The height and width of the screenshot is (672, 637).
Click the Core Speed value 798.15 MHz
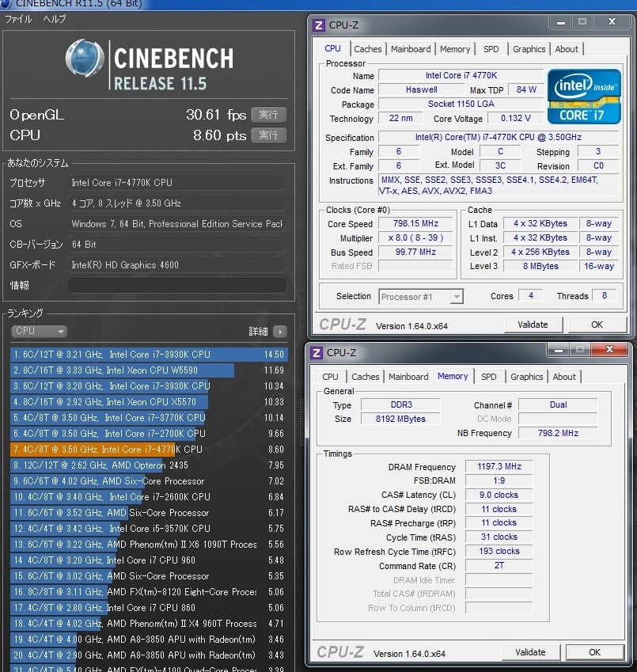click(x=415, y=224)
